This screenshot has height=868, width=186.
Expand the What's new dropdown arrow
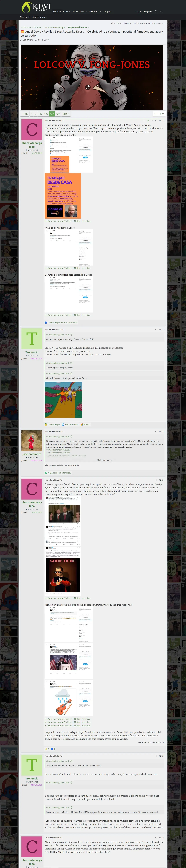tap(86, 11)
